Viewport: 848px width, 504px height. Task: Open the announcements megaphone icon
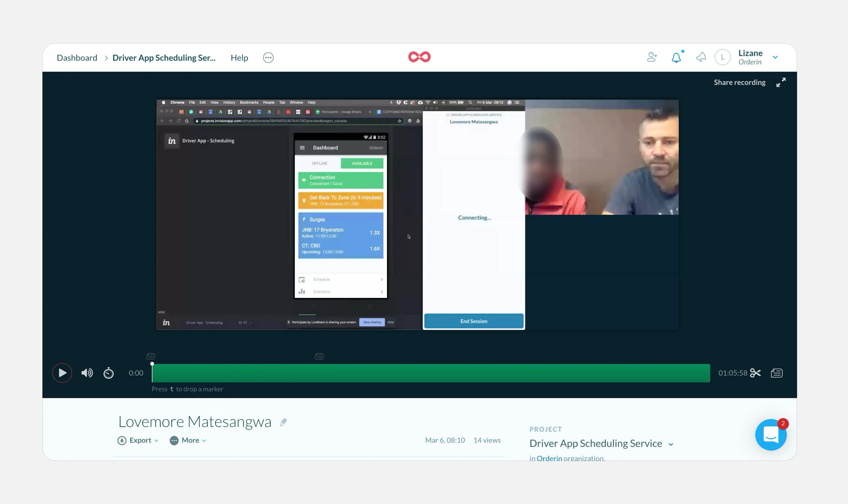coord(701,57)
